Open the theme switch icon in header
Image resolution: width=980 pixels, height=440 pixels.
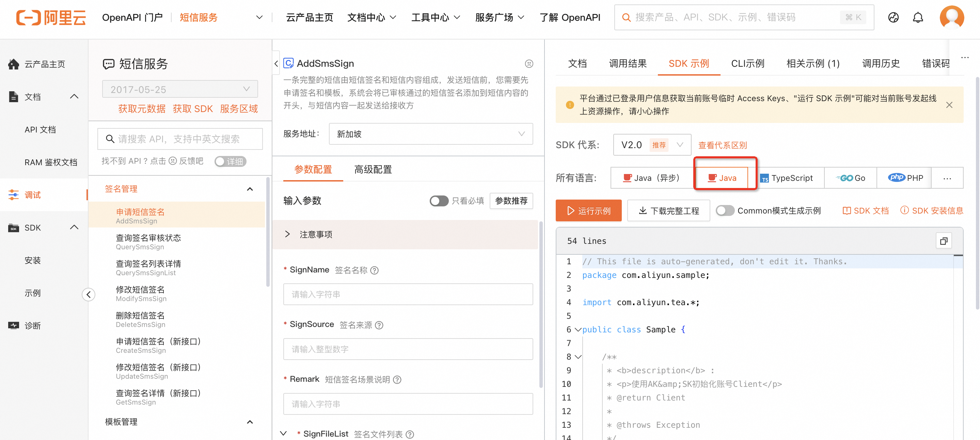(893, 17)
